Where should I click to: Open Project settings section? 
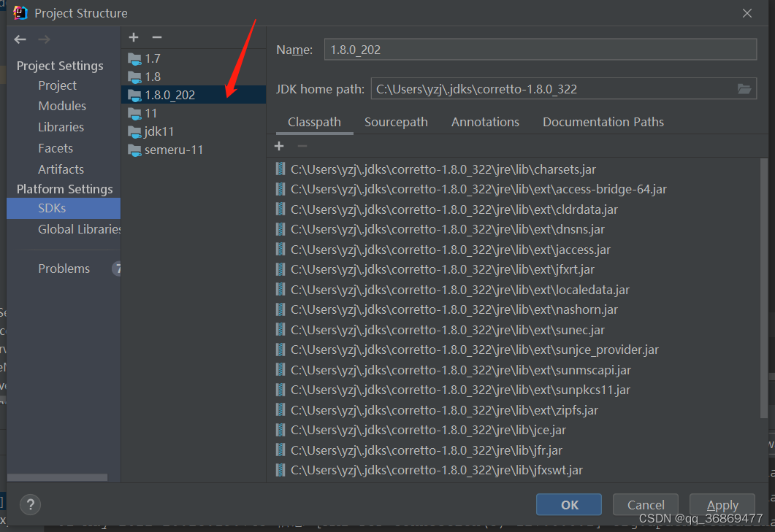[57, 85]
